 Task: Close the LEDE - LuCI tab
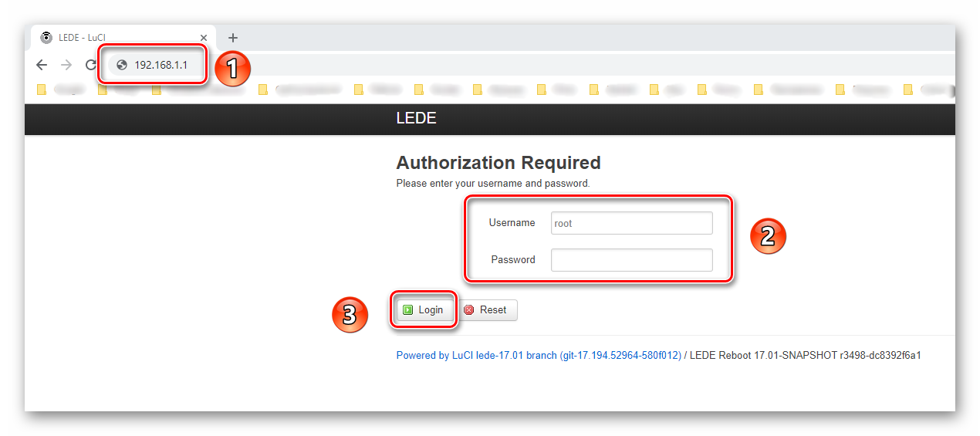tap(204, 38)
